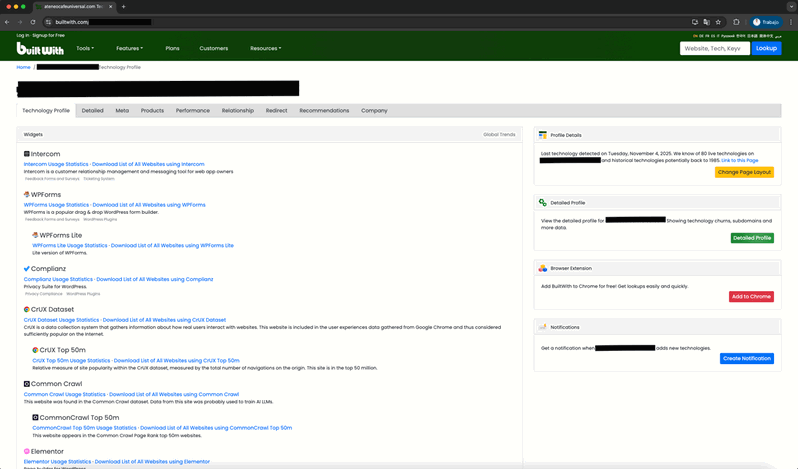Click the CrUX Top 50m icon
Image resolution: width=798 pixels, height=469 pixels.
[35, 350]
